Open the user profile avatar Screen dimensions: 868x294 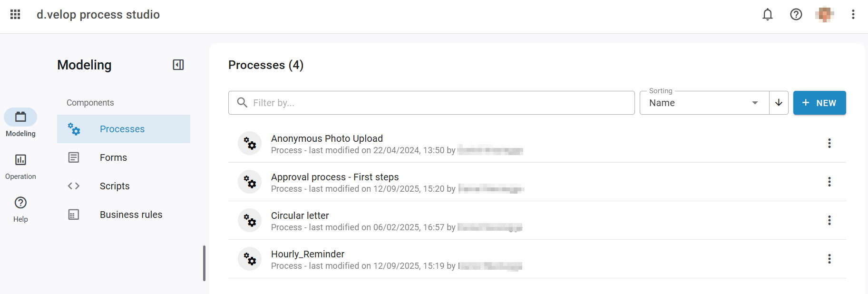point(824,14)
